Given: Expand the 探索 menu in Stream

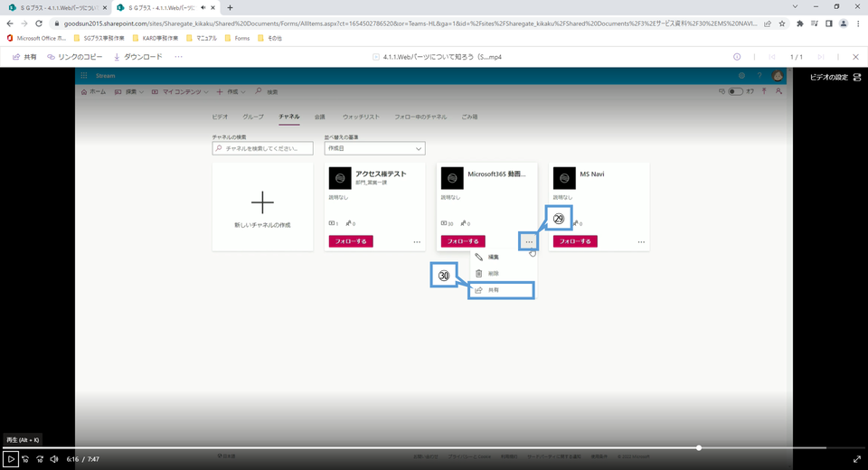Looking at the screenshot, I should tap(129, 92).
